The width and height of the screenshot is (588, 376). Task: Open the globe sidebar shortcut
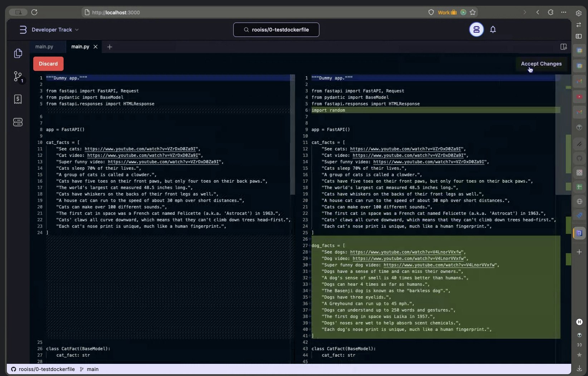pyautogui.click(x=579, y=202)
